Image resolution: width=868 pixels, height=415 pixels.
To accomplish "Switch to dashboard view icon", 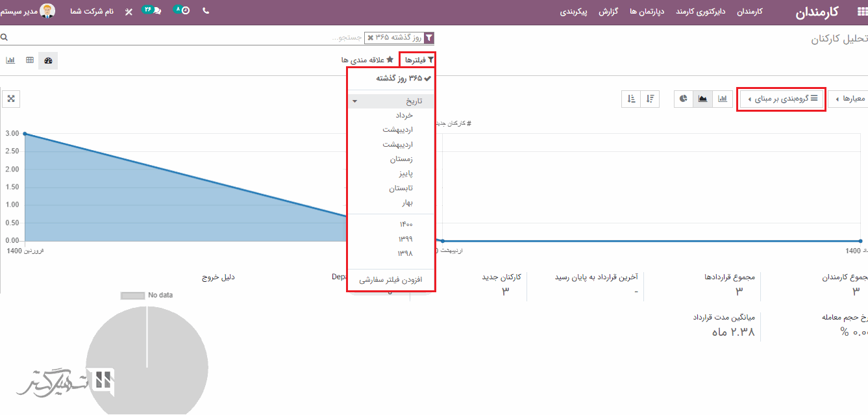I will pos(48,60).
